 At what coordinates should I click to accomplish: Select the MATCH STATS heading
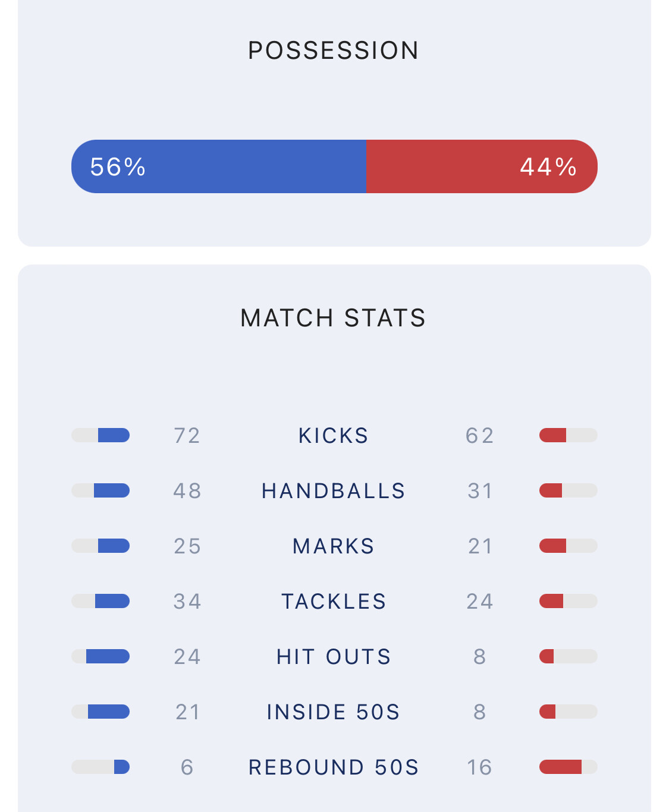(x=334, y=318)
